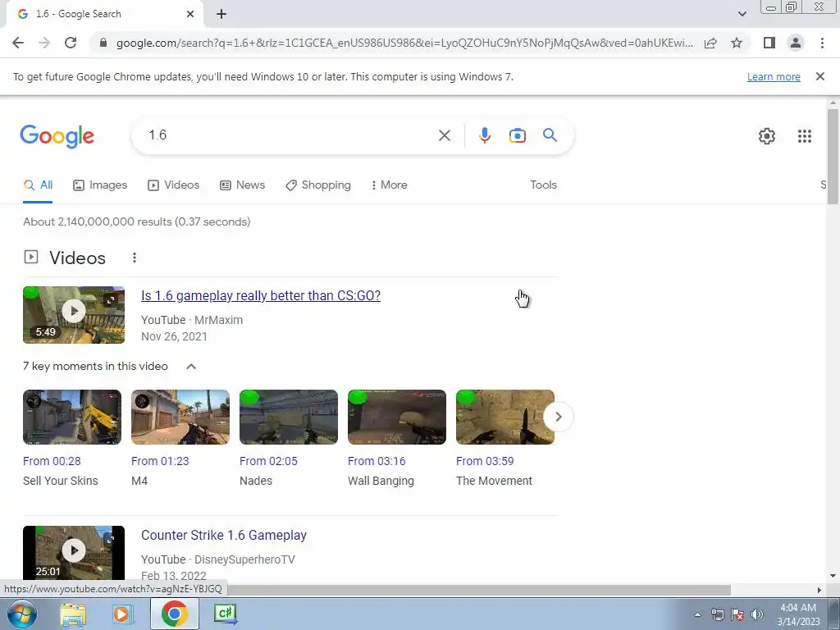Open 'Is 1.6 gameplay really better than CS:GO?'
This screenshot has height=630, width=840.
point(261,295)
